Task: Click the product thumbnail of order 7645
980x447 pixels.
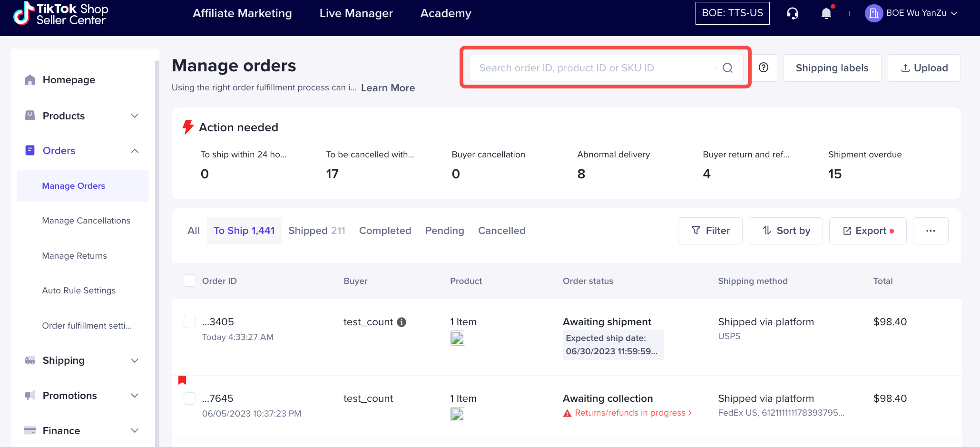Action: [457, 415]
